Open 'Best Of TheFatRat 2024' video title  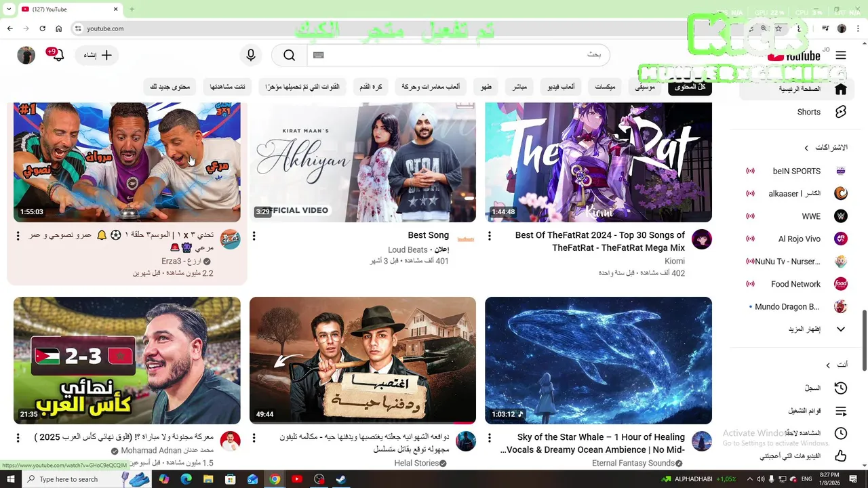[x=599, y=241]
